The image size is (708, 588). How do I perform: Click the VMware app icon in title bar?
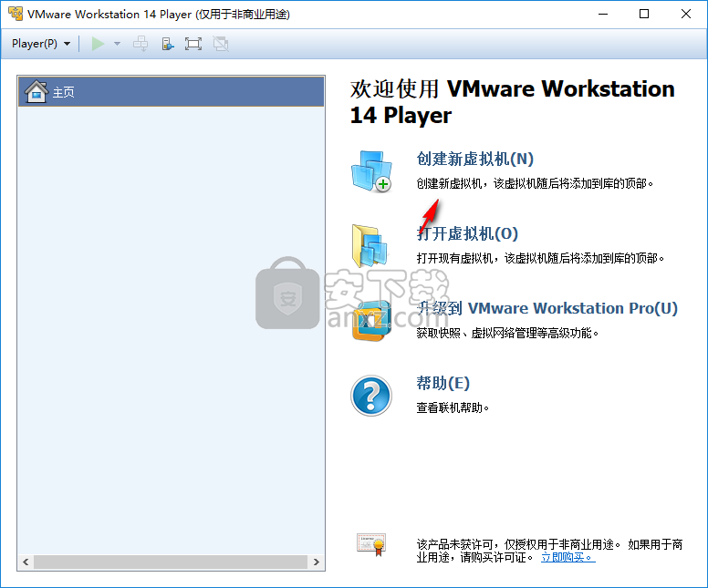[16, 14]
